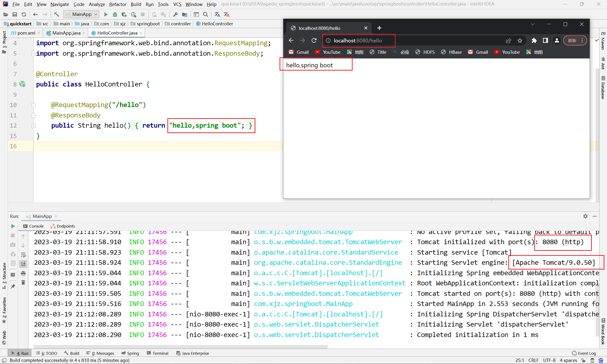Rerun MainApp in the Run panel
This screenshot has width=607, height=364.
[x=13, y=226]
